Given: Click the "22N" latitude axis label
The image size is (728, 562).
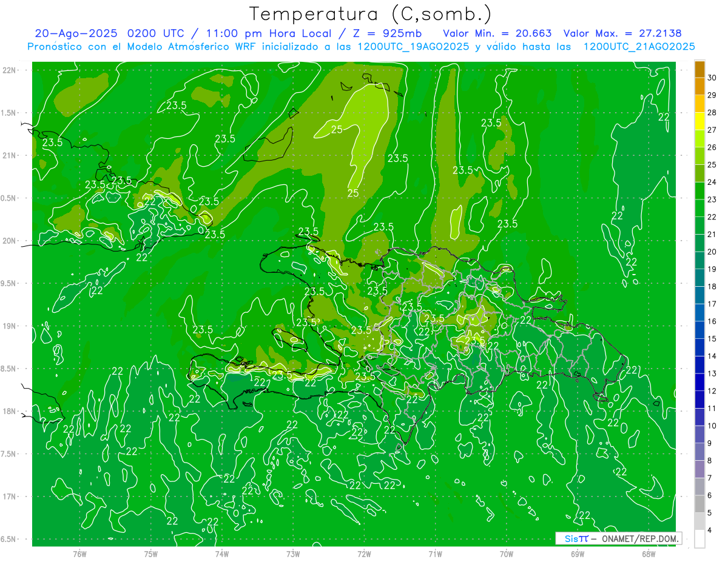Looking at the screenshot, I should click(x=10, y=70).
